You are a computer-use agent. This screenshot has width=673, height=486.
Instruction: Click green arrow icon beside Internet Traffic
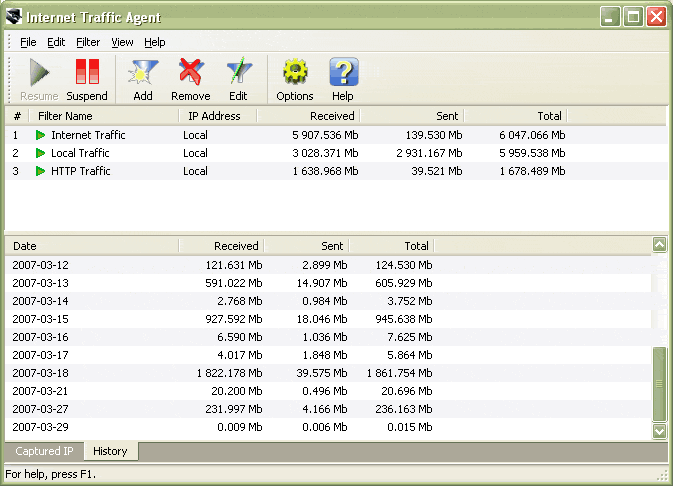pyautogui.click(x=41, y=135)
